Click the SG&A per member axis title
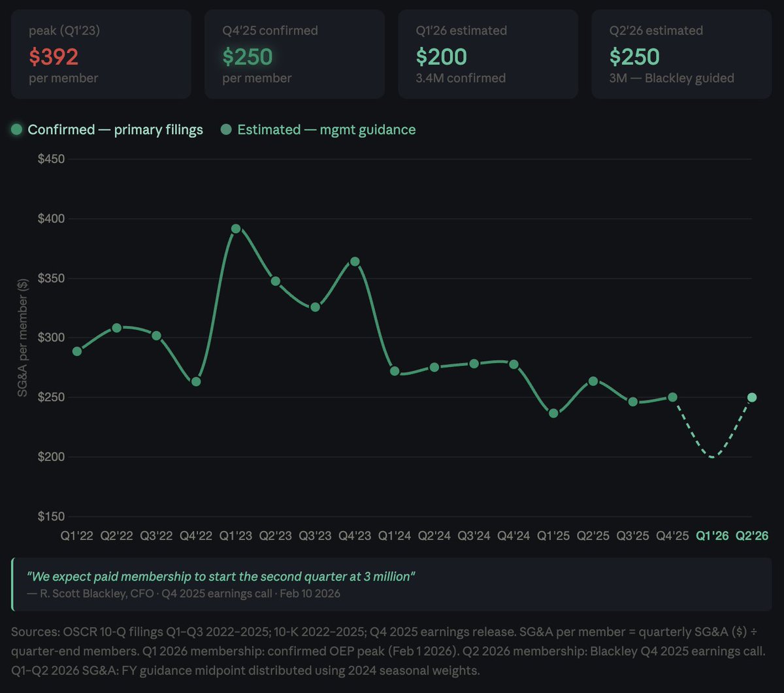Screen dimensions: 784x693 [x=24, y=338]
